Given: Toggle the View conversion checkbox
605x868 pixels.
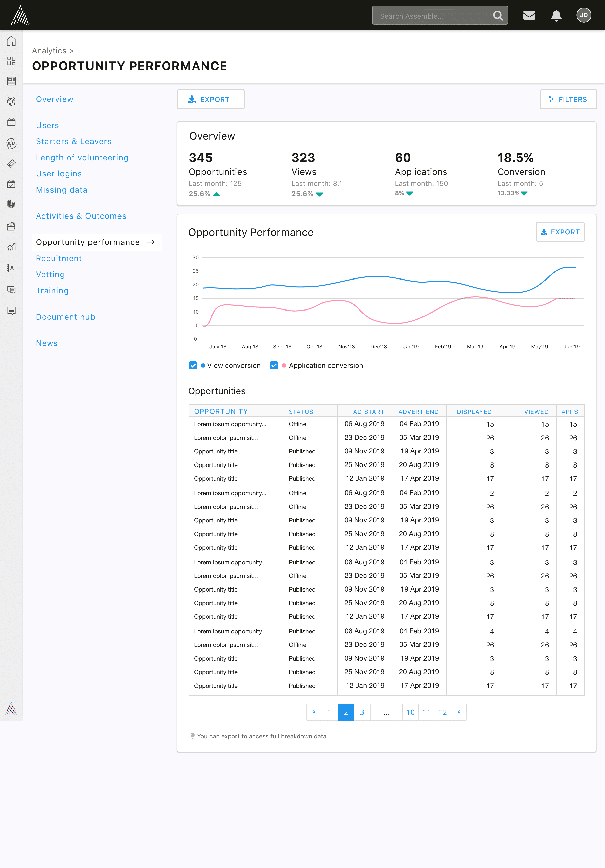Looking at the screenshot, I should coord(193,365).
